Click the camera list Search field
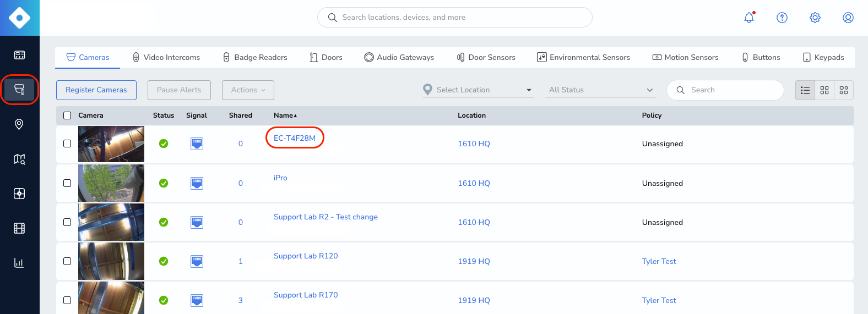 pos(725,90)
